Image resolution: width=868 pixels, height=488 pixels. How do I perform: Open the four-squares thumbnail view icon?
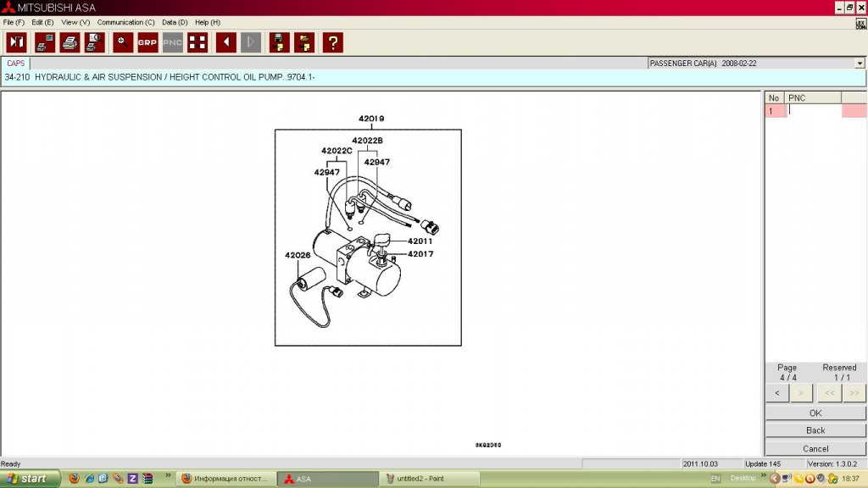(198, 42)
